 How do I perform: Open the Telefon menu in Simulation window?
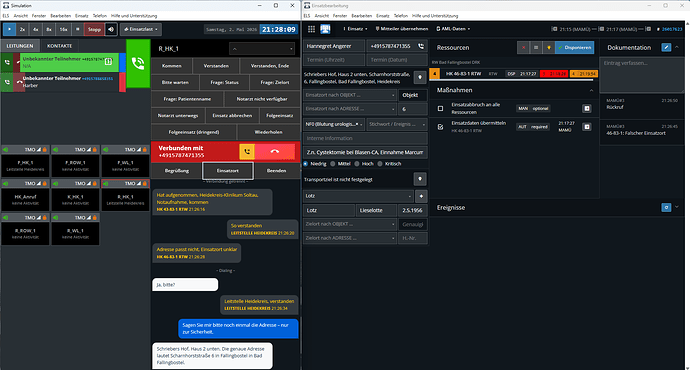(100, 16)
